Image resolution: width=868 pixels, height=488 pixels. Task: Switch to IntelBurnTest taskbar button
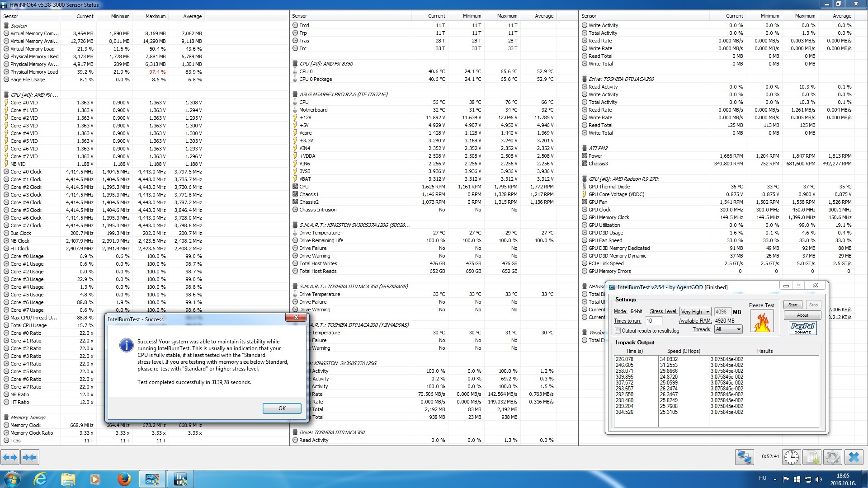coord(152,479)
